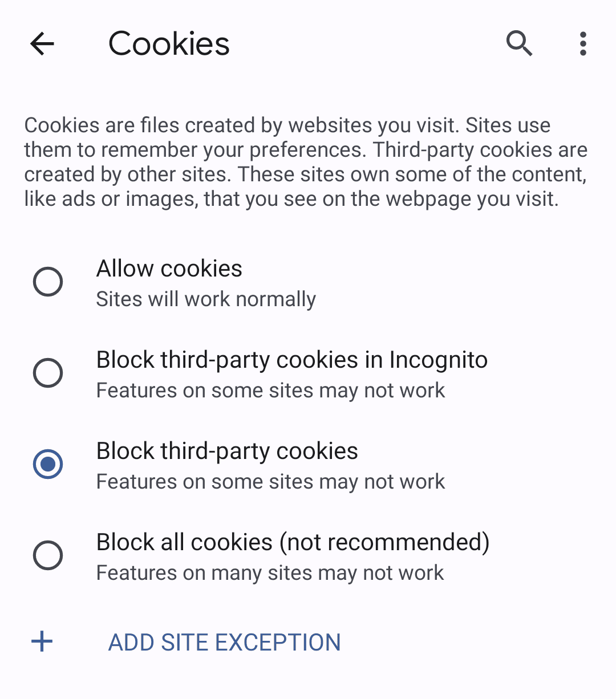This screenshot has height=699, width=616.
Task: Click "Features on some sites may not work" under Block third-party cookies
Action: pos(271,481)
